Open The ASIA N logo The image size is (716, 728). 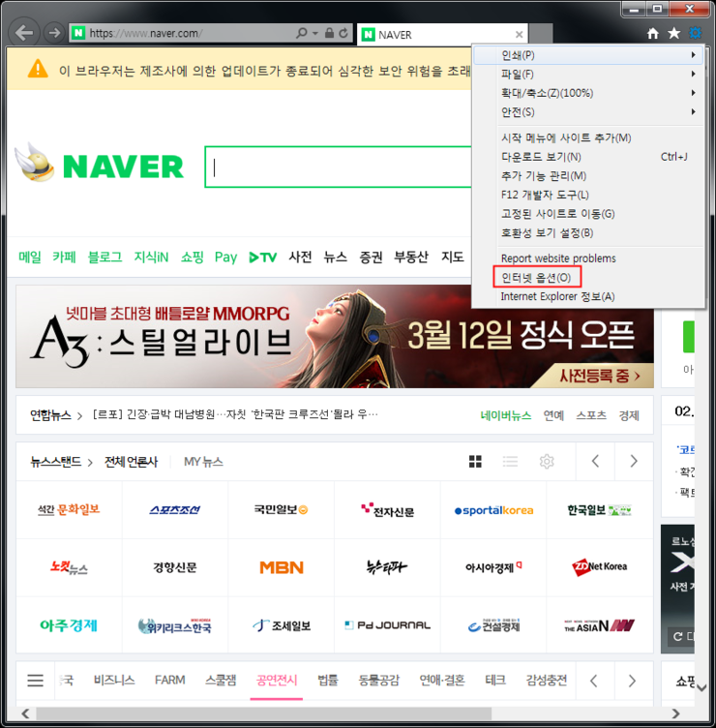coord(600,625)
